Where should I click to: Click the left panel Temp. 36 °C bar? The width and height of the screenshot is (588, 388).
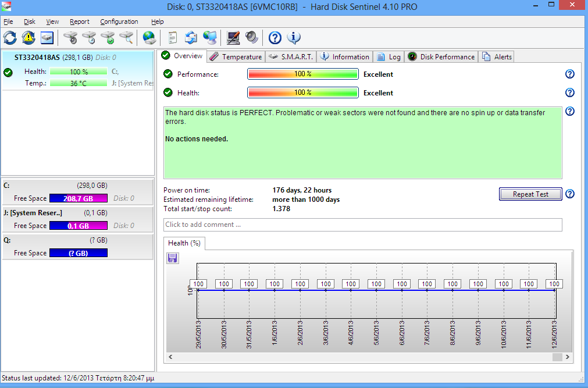coord(79,83)
